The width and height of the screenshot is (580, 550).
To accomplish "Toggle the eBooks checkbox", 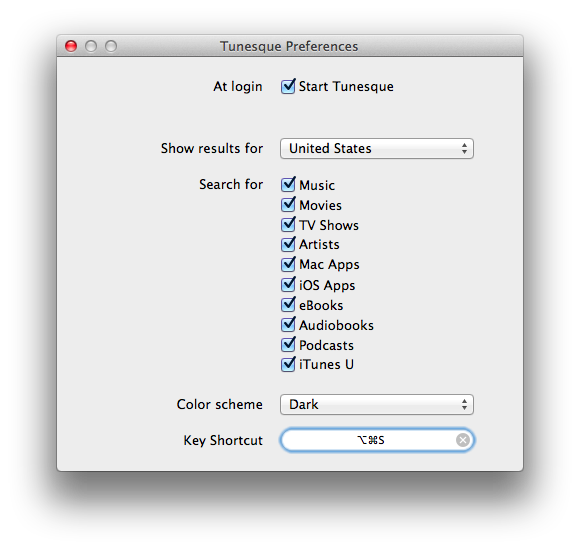I will (x=288, y=304).
